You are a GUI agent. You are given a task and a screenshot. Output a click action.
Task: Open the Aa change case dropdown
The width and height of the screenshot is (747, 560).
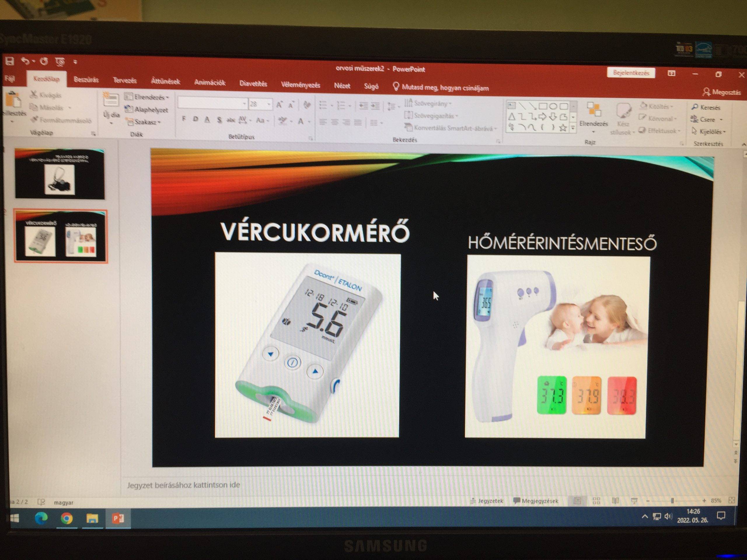262,120
